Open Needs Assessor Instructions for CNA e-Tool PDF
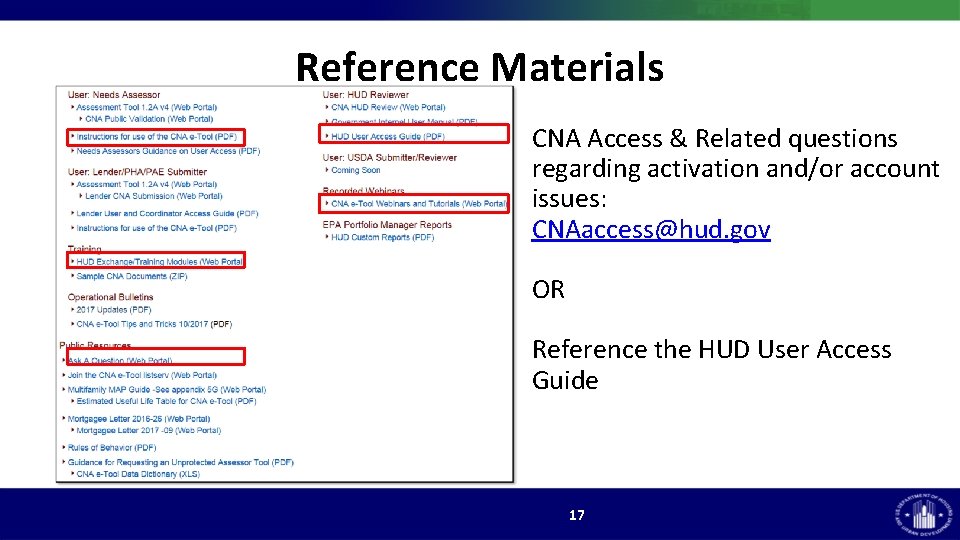The height and width of the screenshot is (540, 960). point(156,137)
